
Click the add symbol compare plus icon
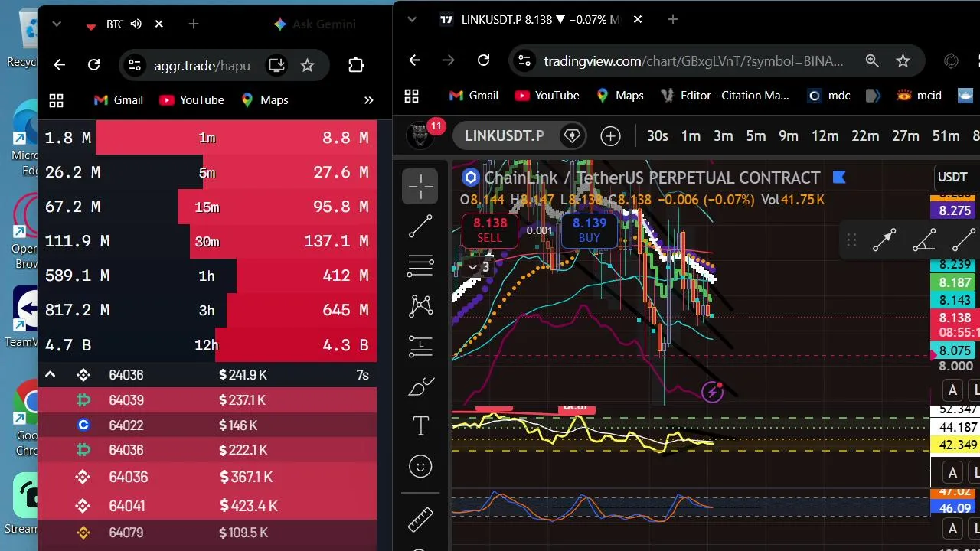tap(610, 136)
